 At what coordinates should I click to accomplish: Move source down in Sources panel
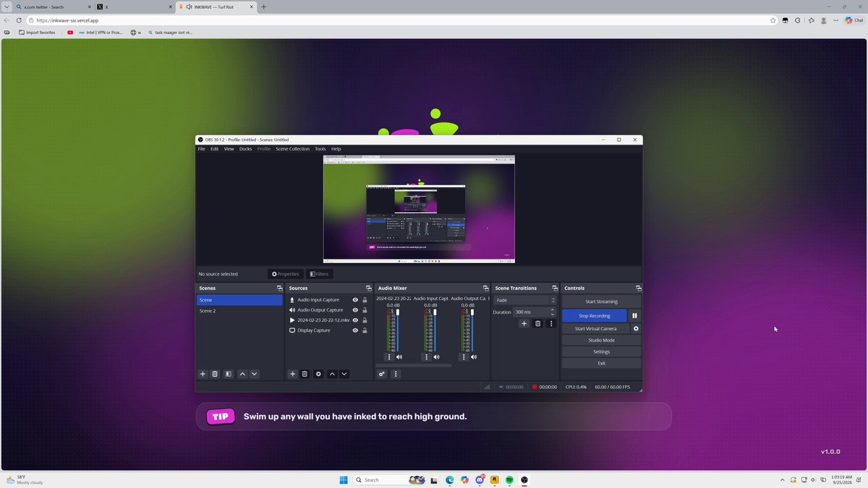[344, 374]
